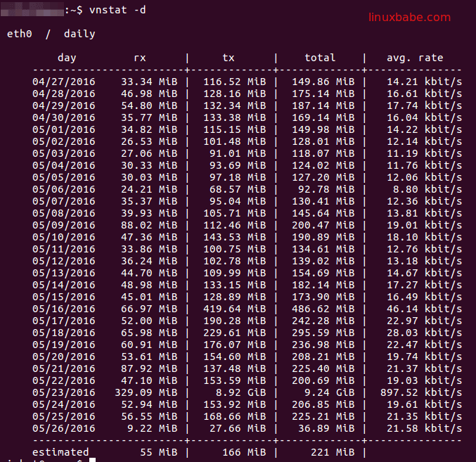
Task: Click the 05/06/2016 date entry
Action: tap(63, 189)
